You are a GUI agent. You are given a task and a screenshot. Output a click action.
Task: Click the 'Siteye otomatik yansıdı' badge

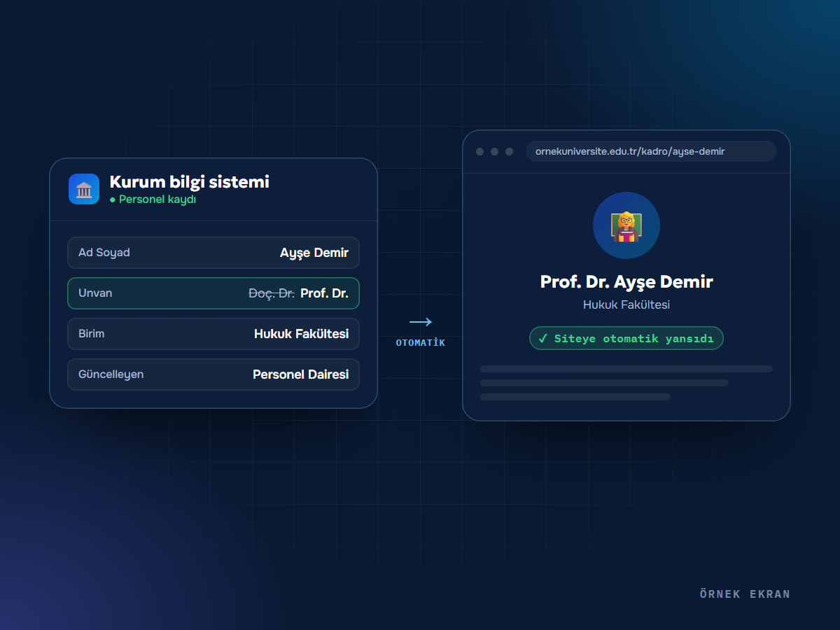[x=626, y=338]
